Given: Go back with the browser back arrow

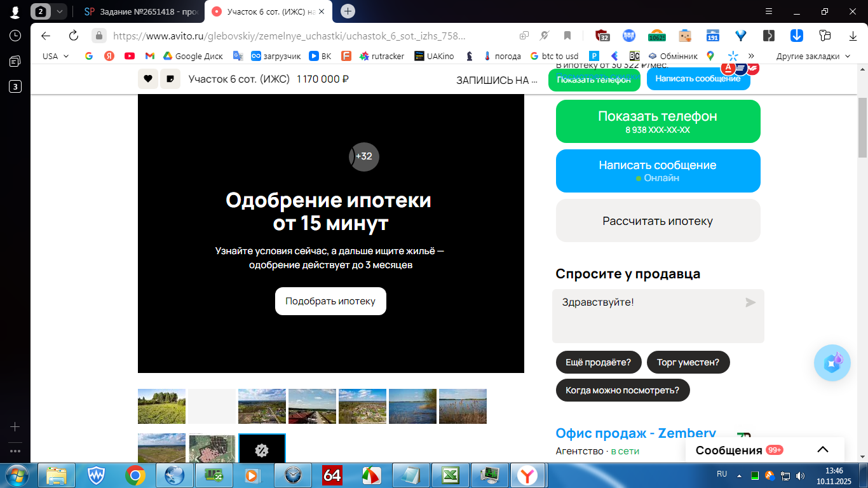Looking at the screenshot, I should [46, 36].
